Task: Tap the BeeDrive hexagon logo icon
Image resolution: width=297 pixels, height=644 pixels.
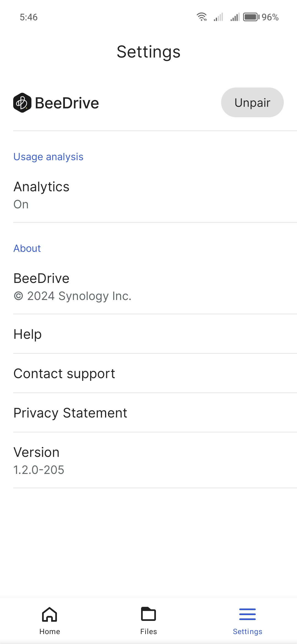Action: (22, 103)
